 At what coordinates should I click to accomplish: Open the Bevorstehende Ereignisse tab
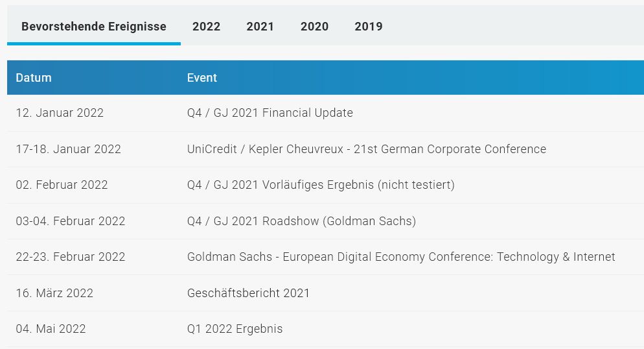(x=94, y=27)
